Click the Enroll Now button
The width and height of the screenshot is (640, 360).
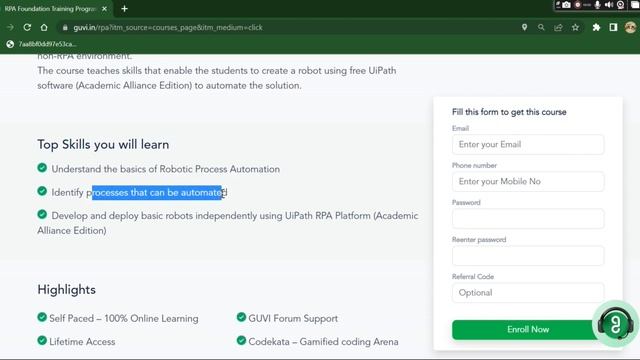click(x=528, y=329)
